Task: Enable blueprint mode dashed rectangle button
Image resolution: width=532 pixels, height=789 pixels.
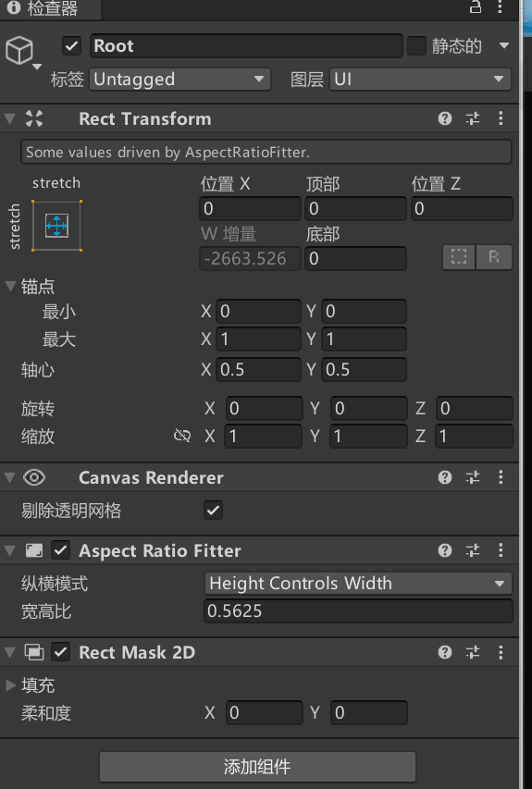Action: pos(459,257)
